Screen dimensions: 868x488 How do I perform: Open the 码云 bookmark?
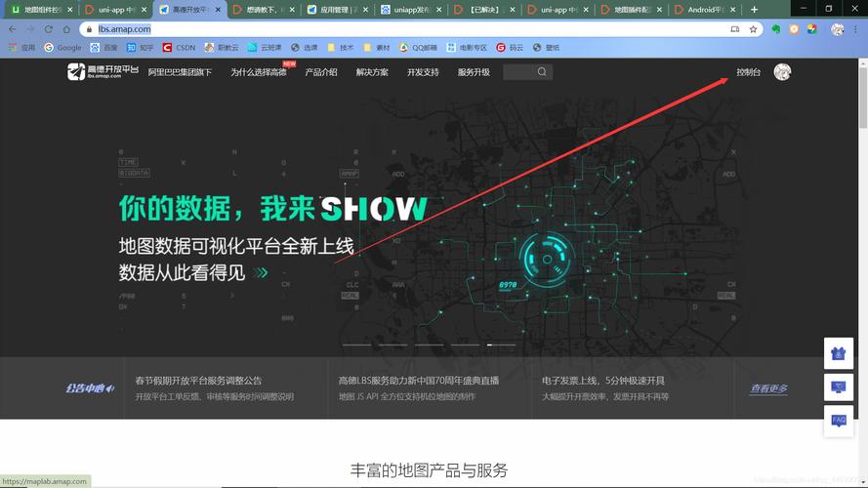510,48
